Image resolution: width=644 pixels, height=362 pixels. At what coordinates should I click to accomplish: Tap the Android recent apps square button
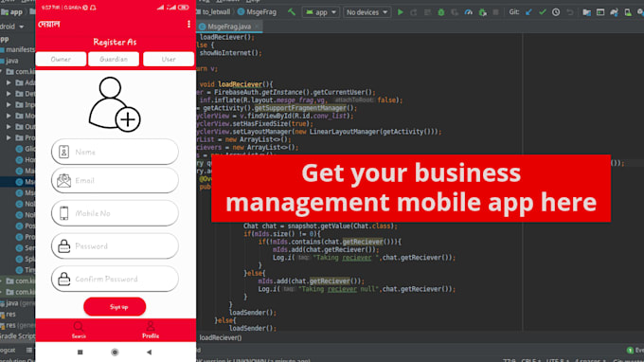tap(80, 353)
